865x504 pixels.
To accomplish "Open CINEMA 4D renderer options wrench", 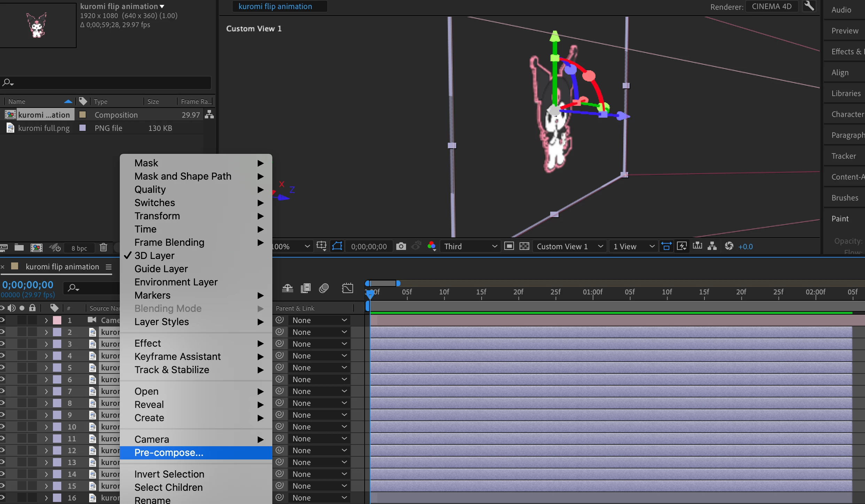I will click(809, 6).
